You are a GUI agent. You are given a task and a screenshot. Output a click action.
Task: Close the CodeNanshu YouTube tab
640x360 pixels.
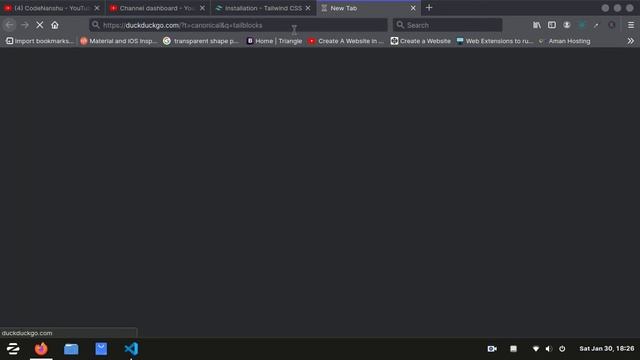click(x=97, y=8)
